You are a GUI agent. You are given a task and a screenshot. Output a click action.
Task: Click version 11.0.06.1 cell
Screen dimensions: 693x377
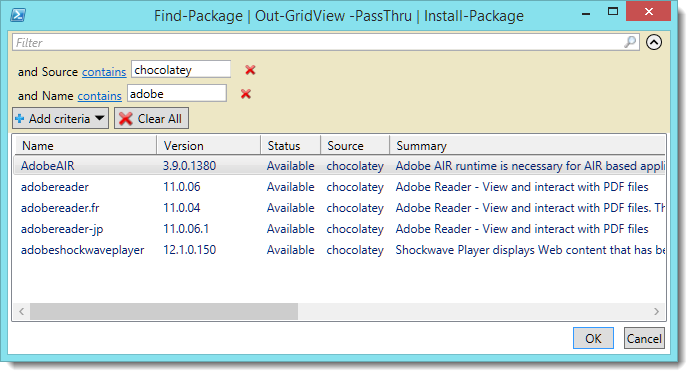[x=186, y=229]
